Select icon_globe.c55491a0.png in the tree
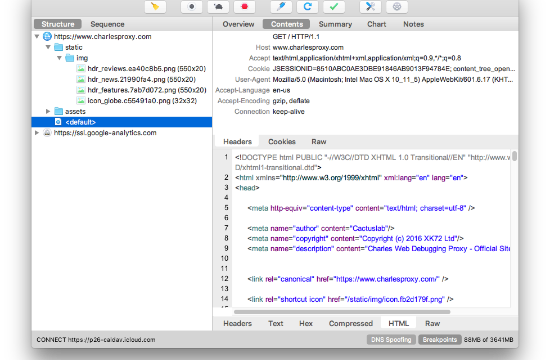 click(142, 101)
